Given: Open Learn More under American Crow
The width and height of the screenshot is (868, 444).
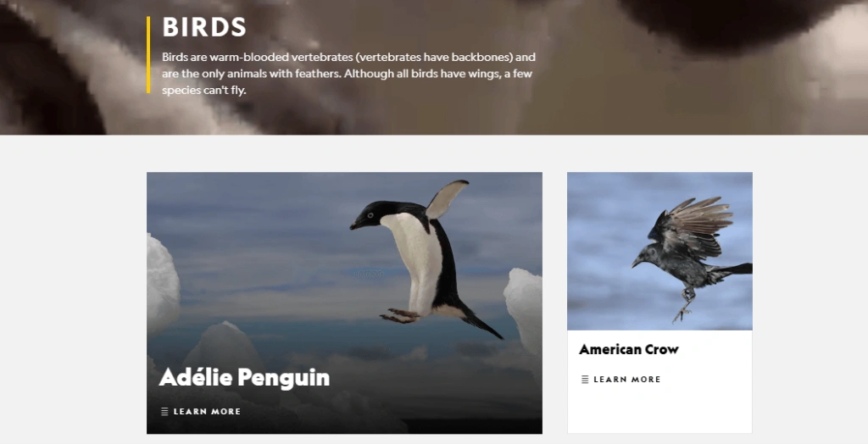Looking at the screenshot, I should tap(627, 380).
